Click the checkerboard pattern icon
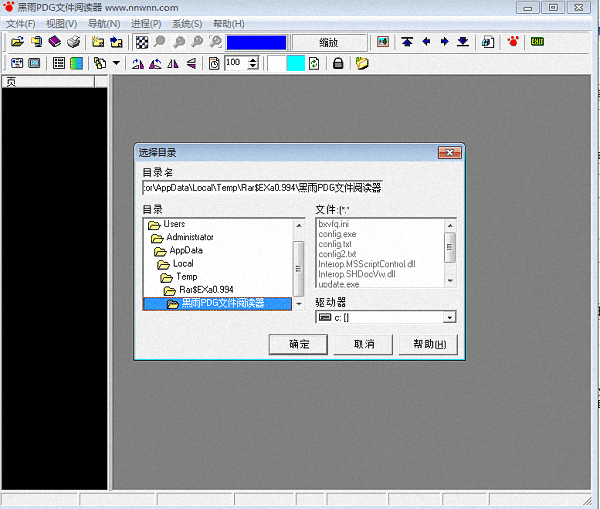Viewport: 600px width, 509px height. 142,42
